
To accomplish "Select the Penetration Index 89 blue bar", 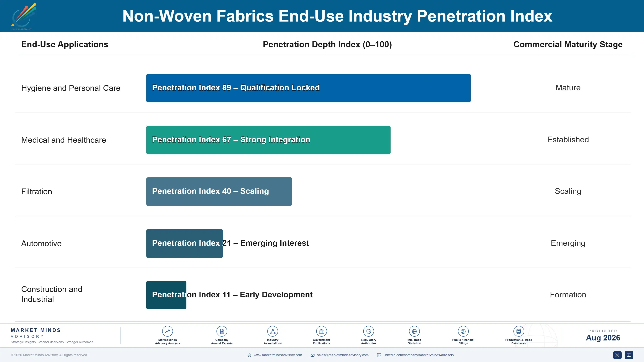I will pyautogui.click(x=308, y=88).
